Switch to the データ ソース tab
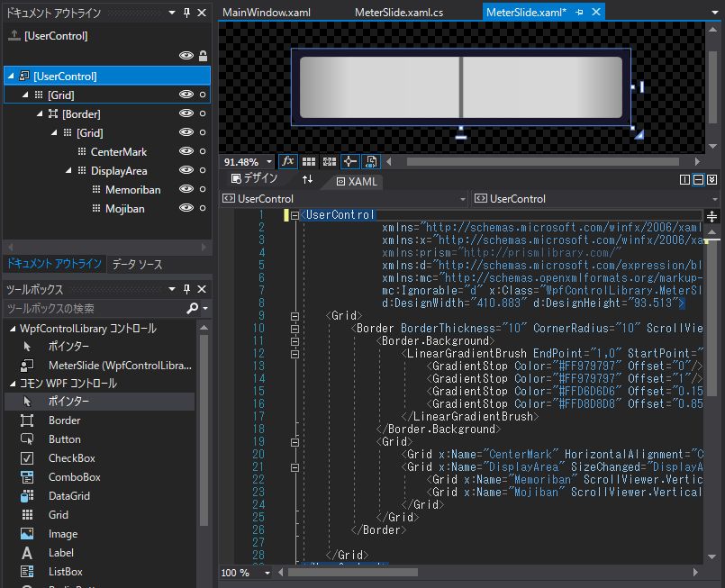Viewport: 725px width, 588px height. [137, 265]
